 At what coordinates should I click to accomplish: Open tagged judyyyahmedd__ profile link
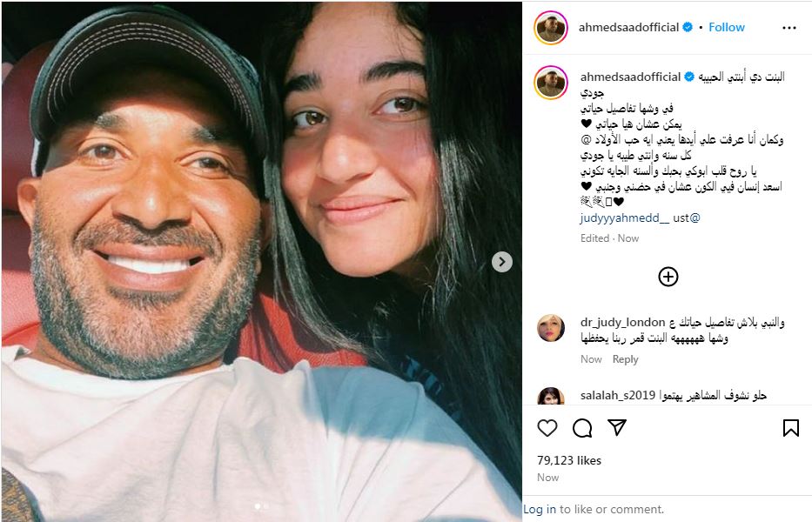tap(625, 218)
